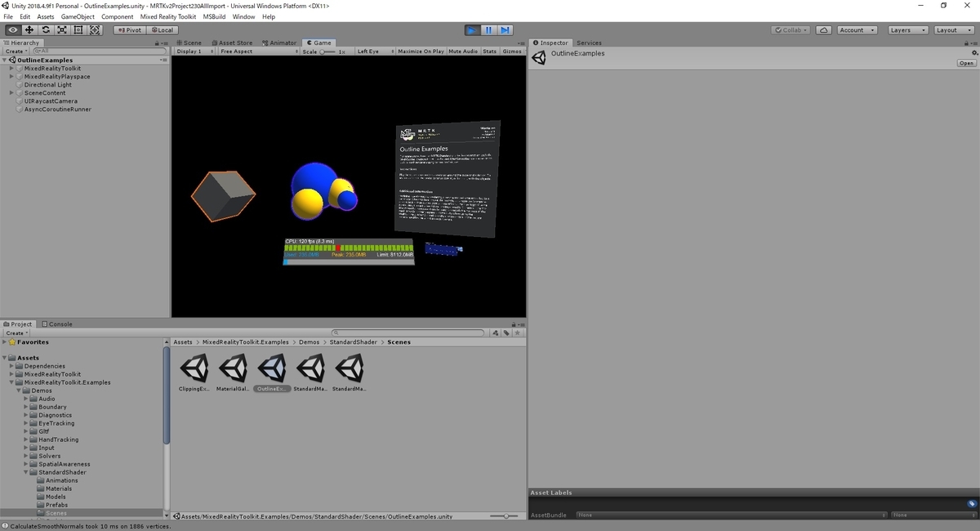Click MixedRealityToolkit.Examples in breadcrumb path
This screenshot has height=531, width=980.
246,342
